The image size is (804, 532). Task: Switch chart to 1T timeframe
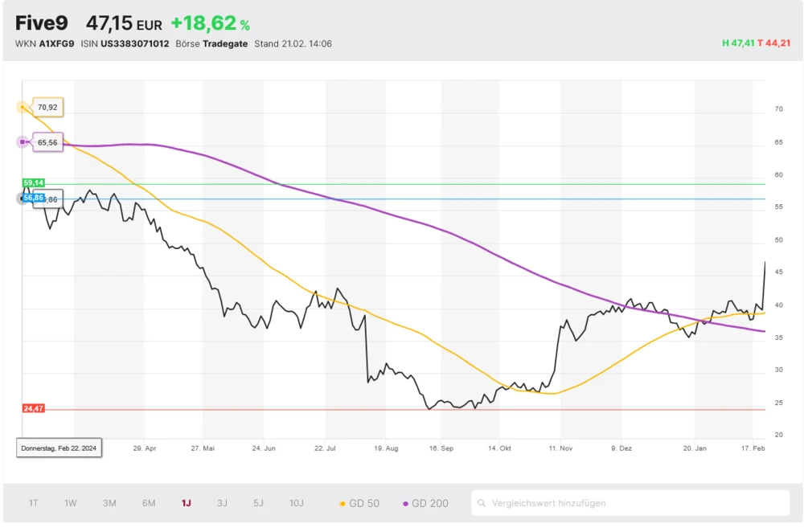coord(34,503)
